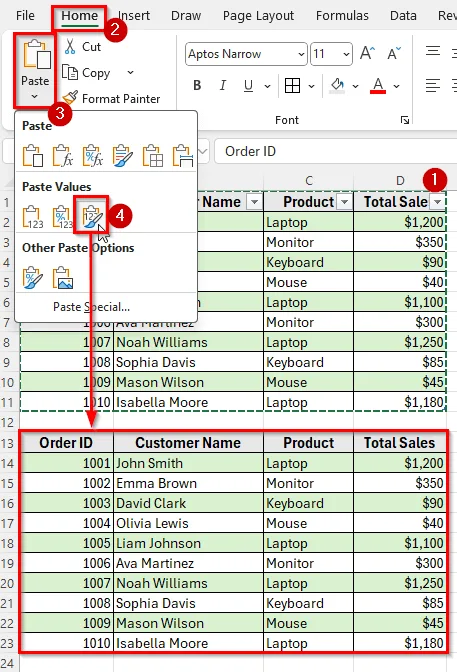Image resolution: width=457 pixels, height=672 pixels.
Task: Open the File tab
Action: point(25,16)
